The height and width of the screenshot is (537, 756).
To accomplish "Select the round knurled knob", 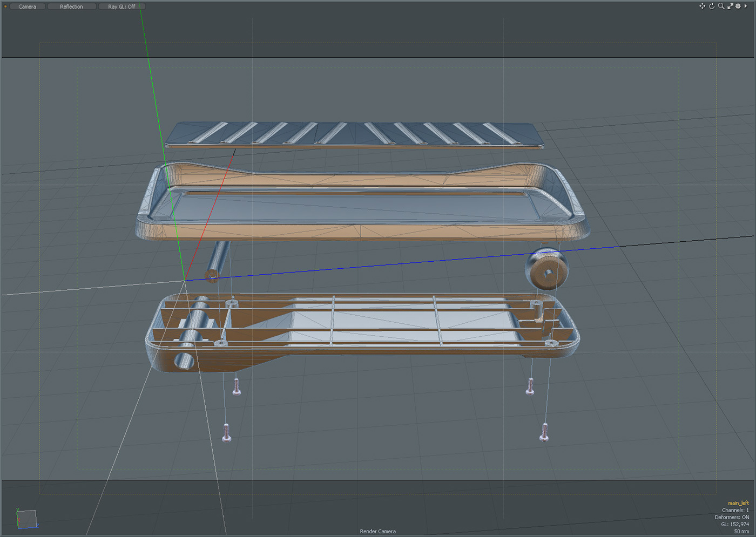I will (546, 268).
